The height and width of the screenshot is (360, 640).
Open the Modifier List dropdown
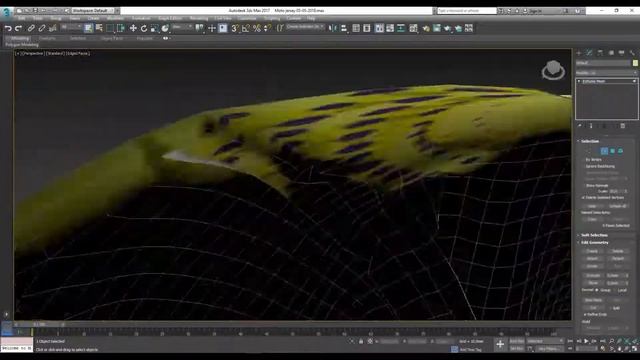(x=606, y=73)
